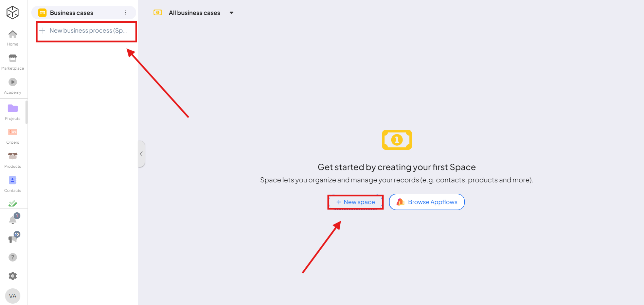
Task: Open the Business cases three-dot menu
Action: pos(126,13)
